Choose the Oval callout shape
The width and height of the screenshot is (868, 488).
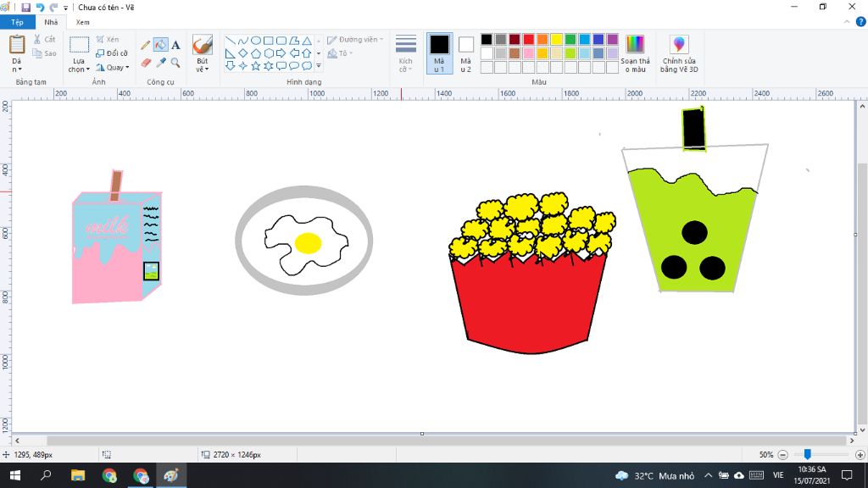(294, 66)
